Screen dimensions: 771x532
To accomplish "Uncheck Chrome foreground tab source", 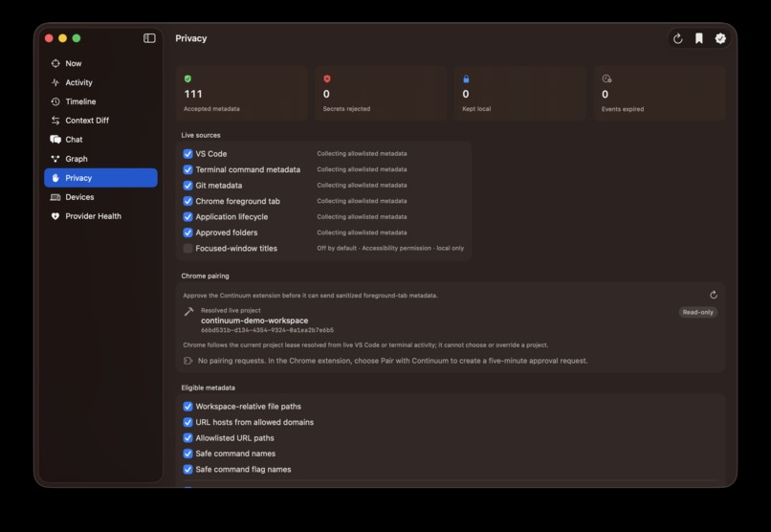I will (x=187, y=201).
